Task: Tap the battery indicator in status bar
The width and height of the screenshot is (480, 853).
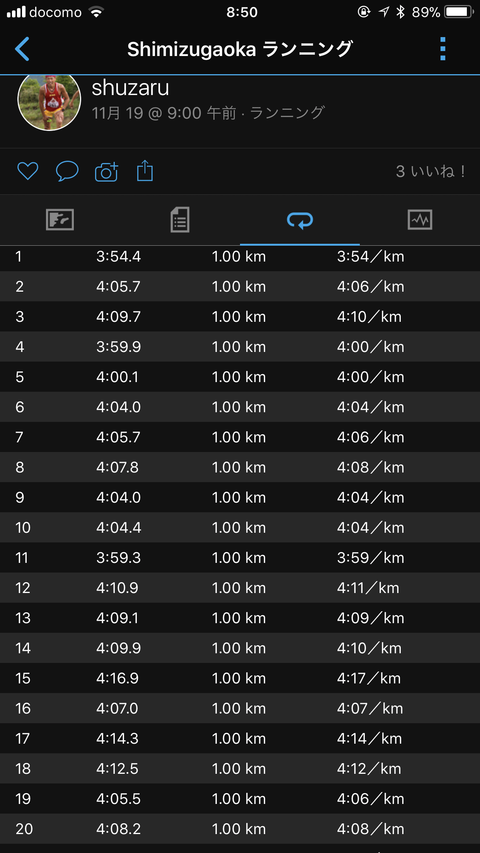Action: point(459,12)
